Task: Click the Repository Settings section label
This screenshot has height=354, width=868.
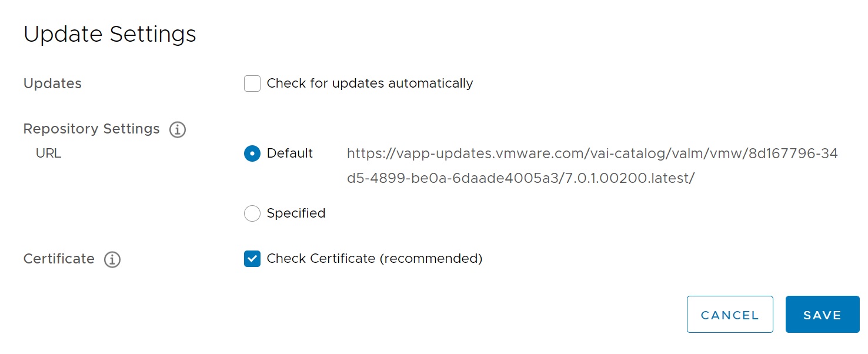Action: pyautogui.click(x=91, y=129)
